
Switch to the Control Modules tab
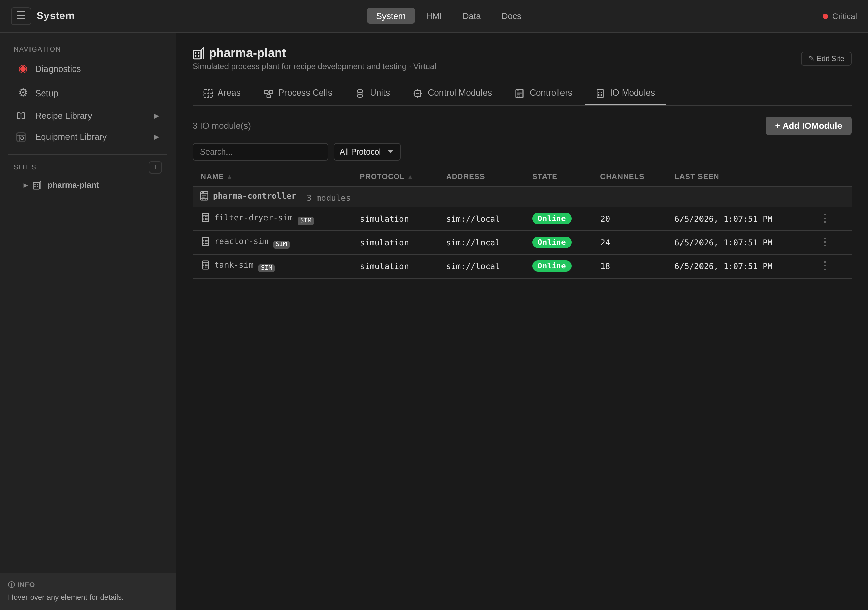click(x=453, y=93)
